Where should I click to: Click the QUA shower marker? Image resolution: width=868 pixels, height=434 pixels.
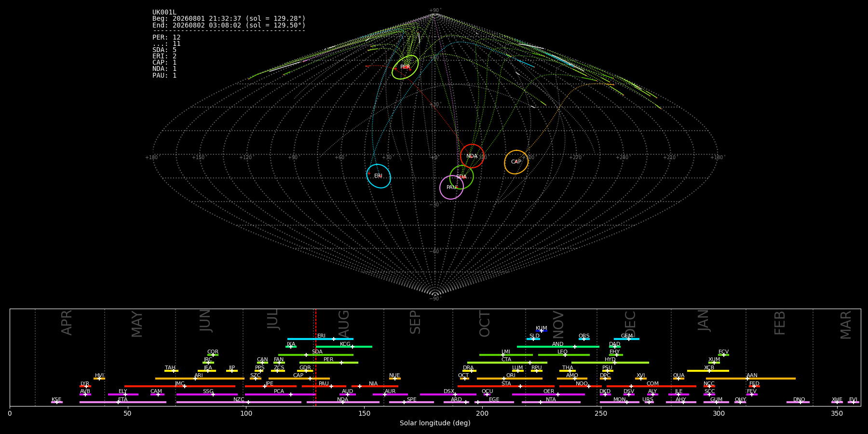(678, 379)
